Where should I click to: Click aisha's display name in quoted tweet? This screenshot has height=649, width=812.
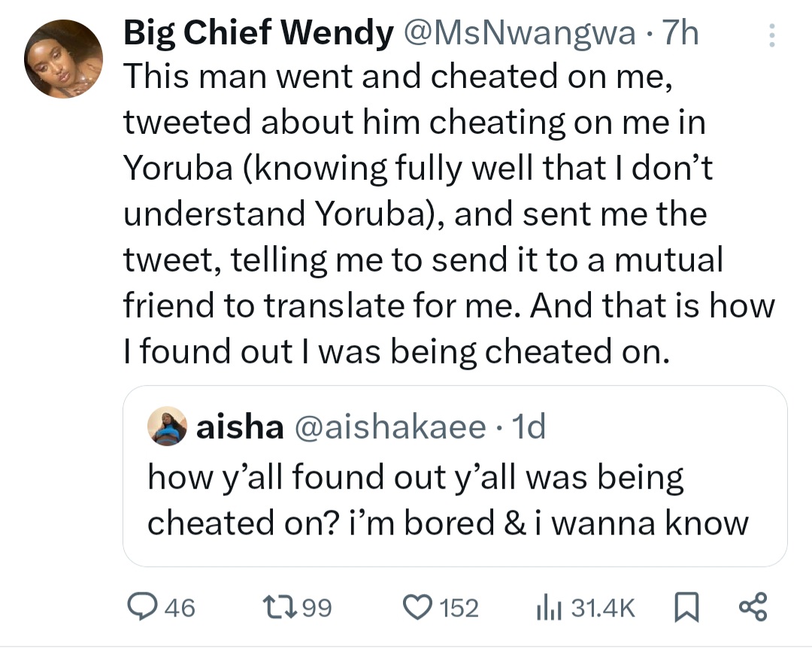(x=239, y=428)
